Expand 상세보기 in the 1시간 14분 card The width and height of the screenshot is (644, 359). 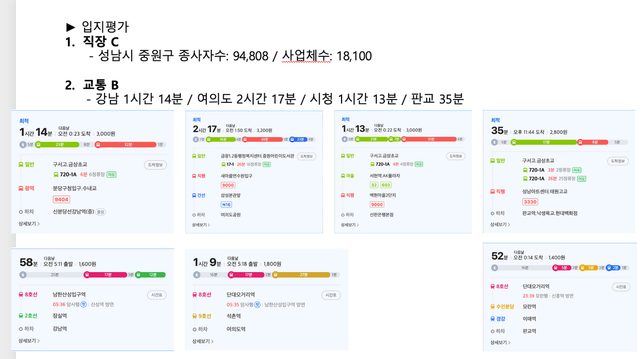pyautogui.click(x=29, y=224)
